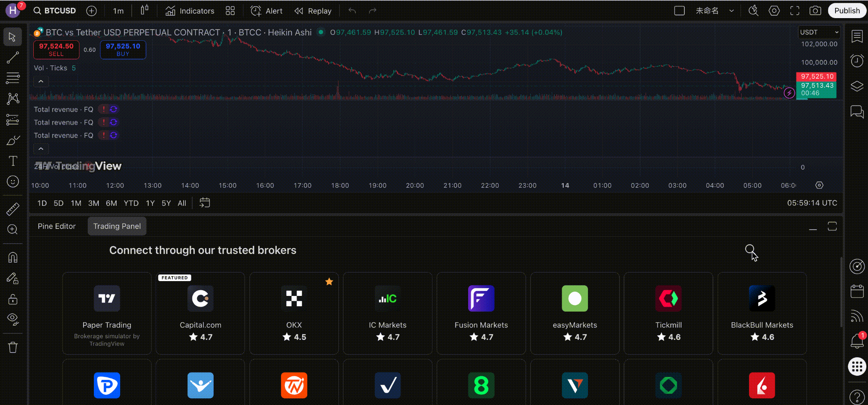Viewport: 868px width, 405px height.
Task: Select the Paper Trading broker card
Action: 107,313
